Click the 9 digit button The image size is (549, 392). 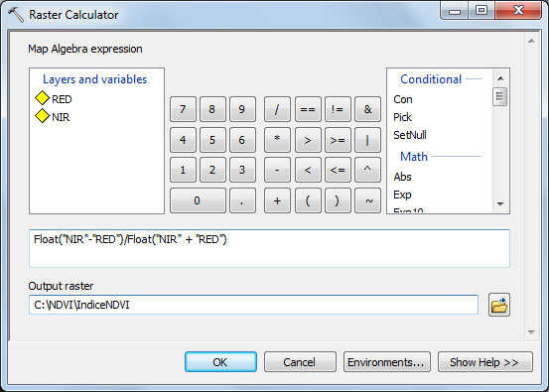(242, 109)
